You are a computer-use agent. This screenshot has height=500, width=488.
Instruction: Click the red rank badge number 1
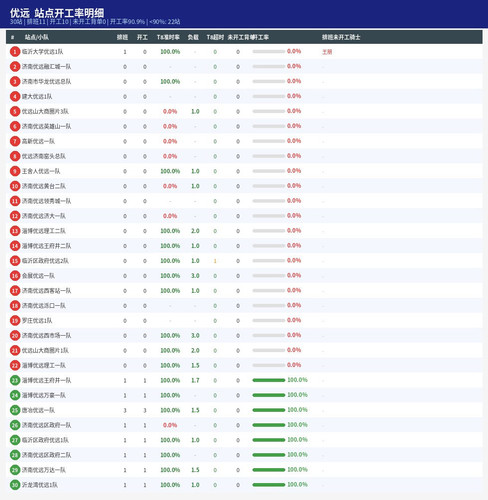pos(15,52)
